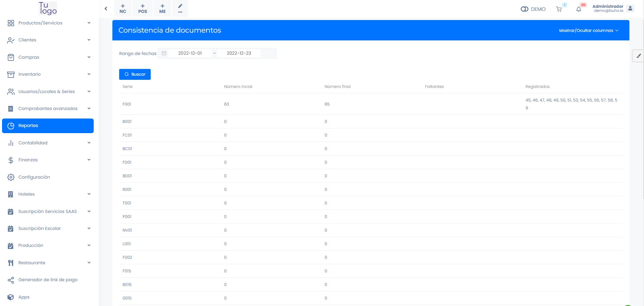Open the notifications bell
This screenshot has width=644, height=306.
578,9
